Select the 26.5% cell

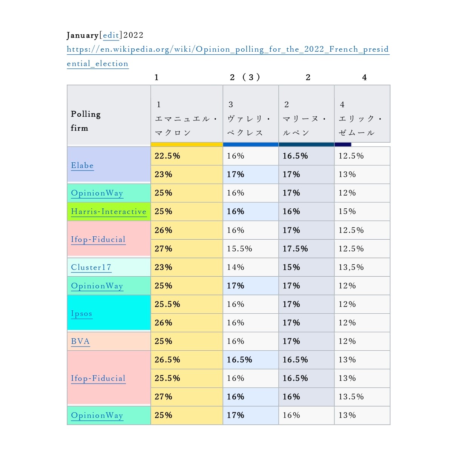coord(187,360)
